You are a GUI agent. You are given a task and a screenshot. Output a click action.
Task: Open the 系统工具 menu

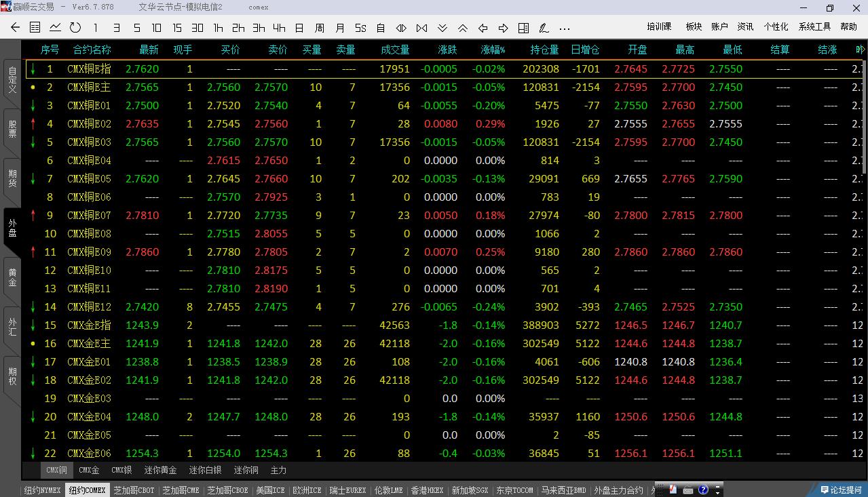[814, 26]
